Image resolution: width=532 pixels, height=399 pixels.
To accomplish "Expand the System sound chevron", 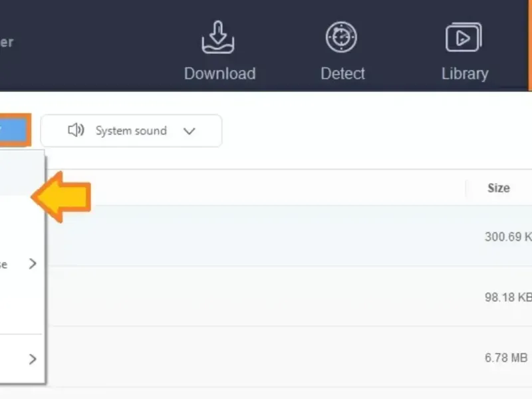I will (189, 131).
